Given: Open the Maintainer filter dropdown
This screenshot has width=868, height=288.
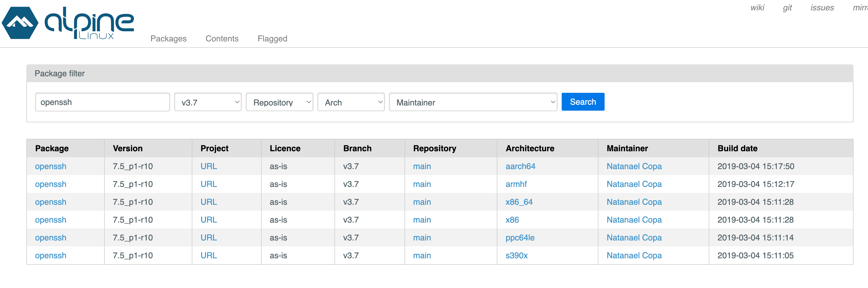Looking at the screenshot, I should pyautogui.click(x=473, y=102).
